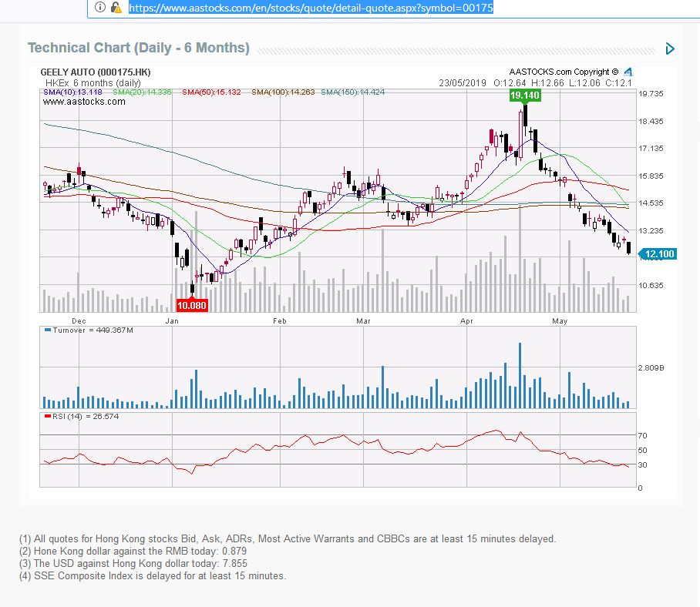Click the red 10.080 low price marker
This screenshot has height=607, width=700.
192,306
